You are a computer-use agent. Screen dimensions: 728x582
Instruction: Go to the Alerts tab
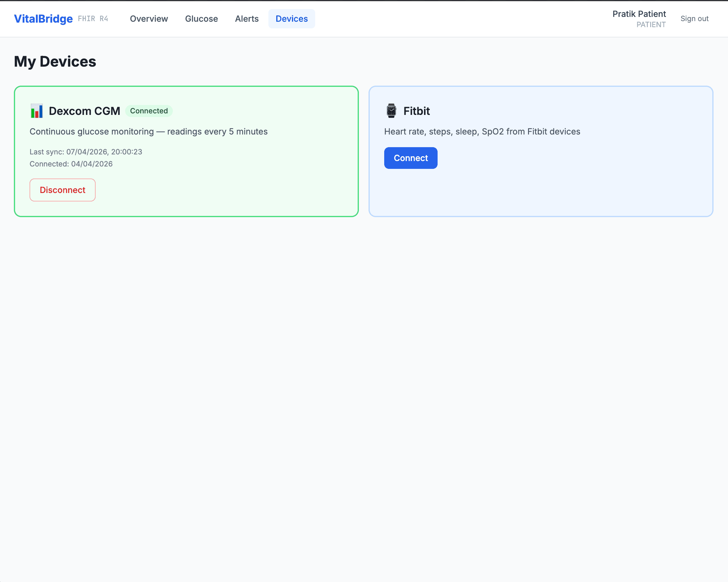click(246, 19)
